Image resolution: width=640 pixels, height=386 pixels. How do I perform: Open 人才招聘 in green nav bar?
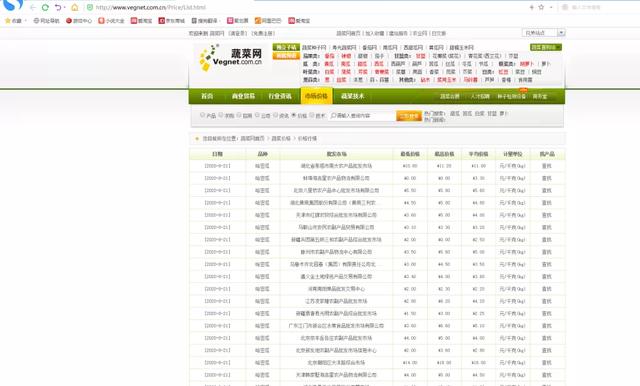point(480,96)
